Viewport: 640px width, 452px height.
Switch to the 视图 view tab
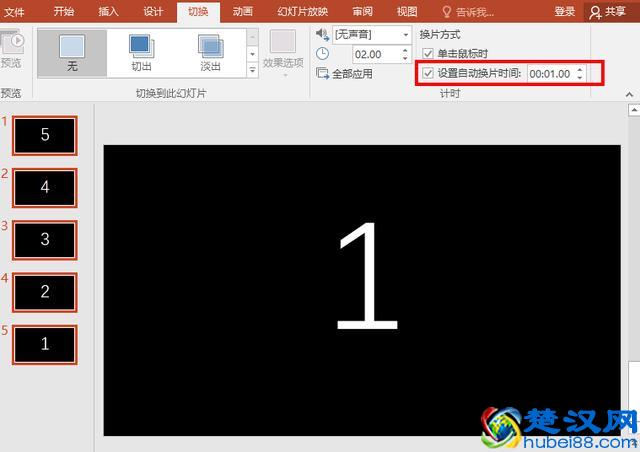(407, 11)
